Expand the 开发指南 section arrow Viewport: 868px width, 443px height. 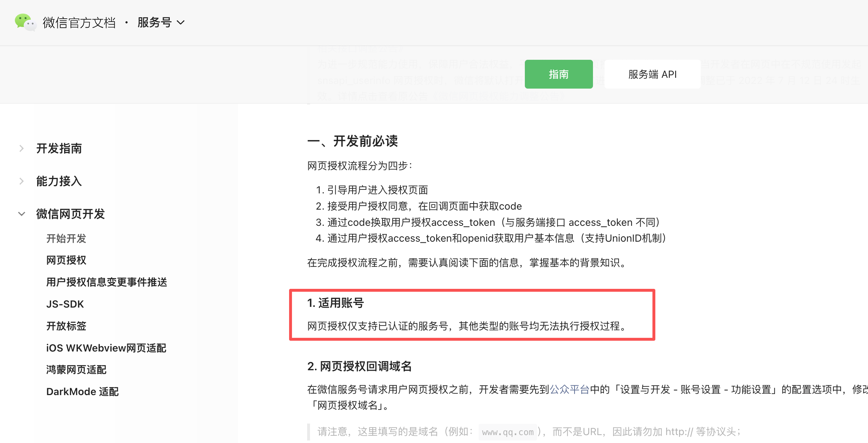(x=22, y=148)
